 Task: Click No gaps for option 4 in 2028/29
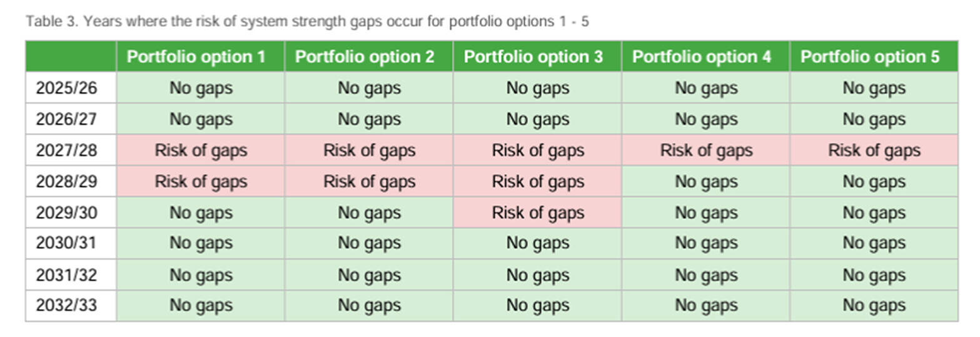click(705, 182)
